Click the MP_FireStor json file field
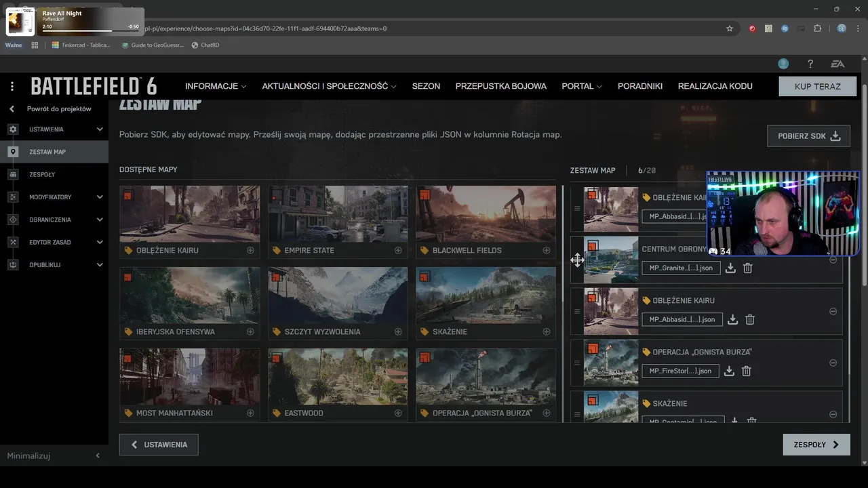 [x=680, y=371]
